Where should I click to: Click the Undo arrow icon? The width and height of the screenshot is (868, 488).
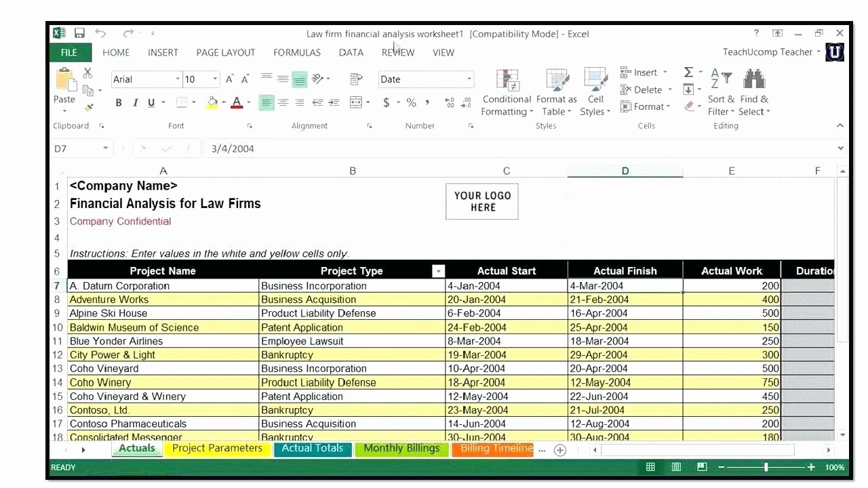[x=100, y=33]
